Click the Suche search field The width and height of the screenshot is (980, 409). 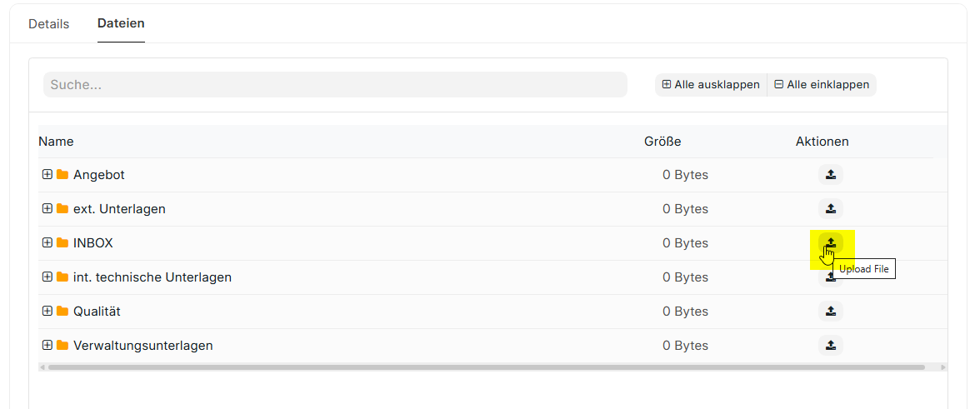click(x=335, y=85)
